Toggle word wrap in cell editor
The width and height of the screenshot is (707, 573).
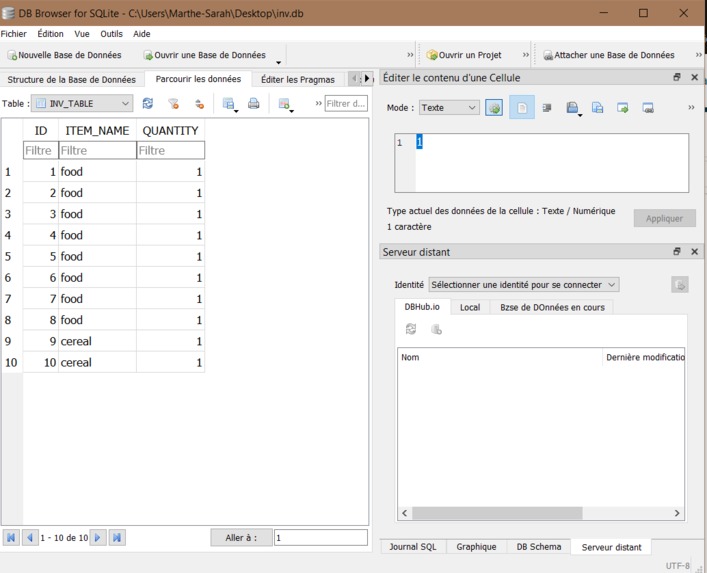point(522,108)
